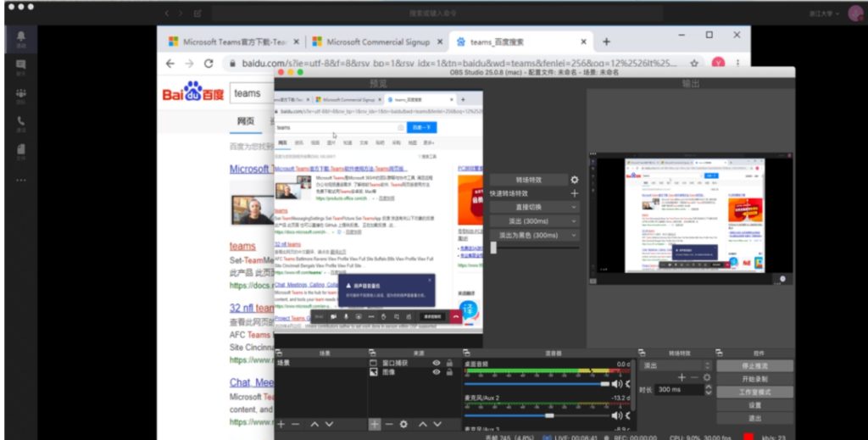The image size is (868, 440).
Task: Select 场景 in the scenes list
Action: (321, 363)
